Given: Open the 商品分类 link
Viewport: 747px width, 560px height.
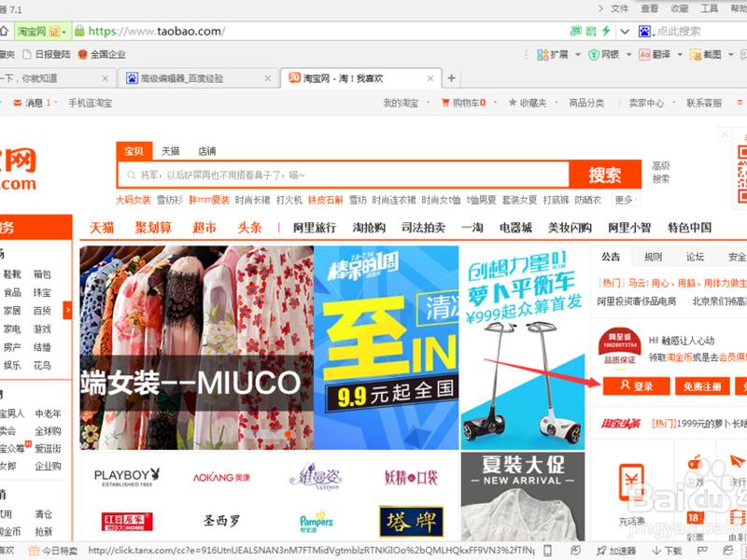Looking at the screenshot, I should [586, 103].
